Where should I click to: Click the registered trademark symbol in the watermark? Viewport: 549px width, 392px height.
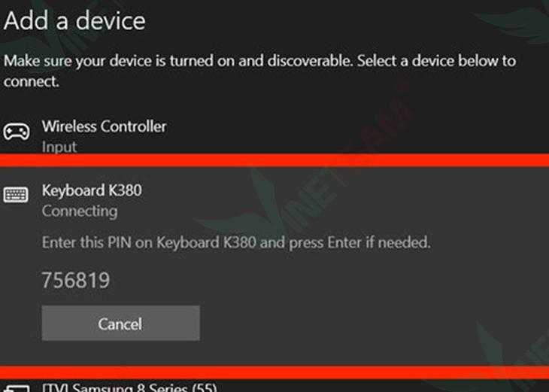tap(402, 87)
